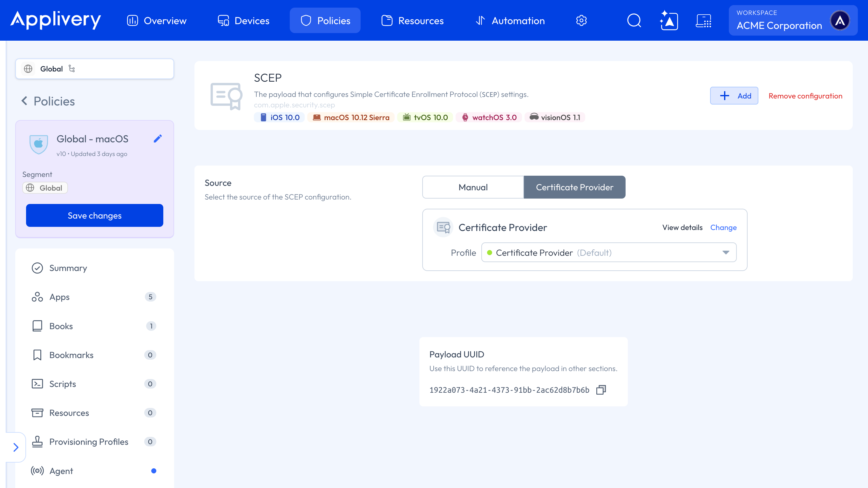Copy the Payload UUID to clipboard
The height and width of the screenshot is (488, 868).
coord(601,390)
